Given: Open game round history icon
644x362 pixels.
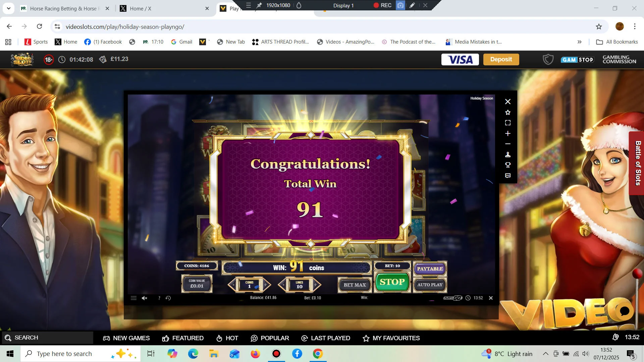Looking at the screenshot, I should coord(168,298).
